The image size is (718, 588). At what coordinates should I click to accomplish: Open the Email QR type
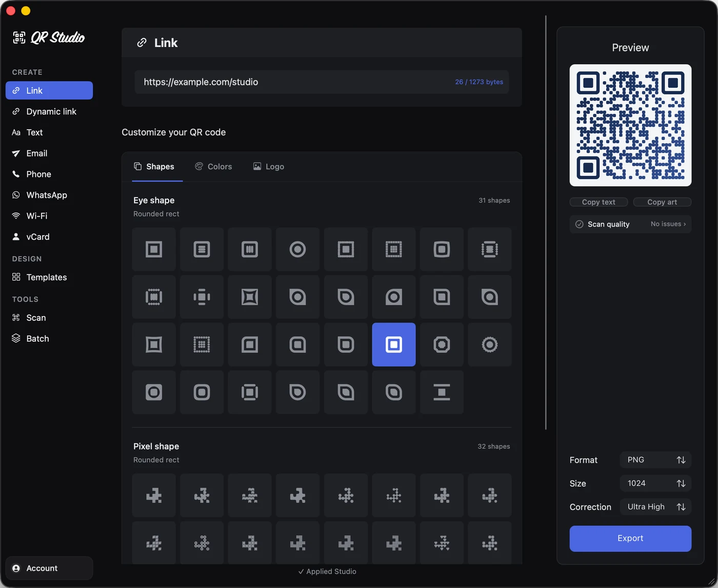click(x=49, y=153)
